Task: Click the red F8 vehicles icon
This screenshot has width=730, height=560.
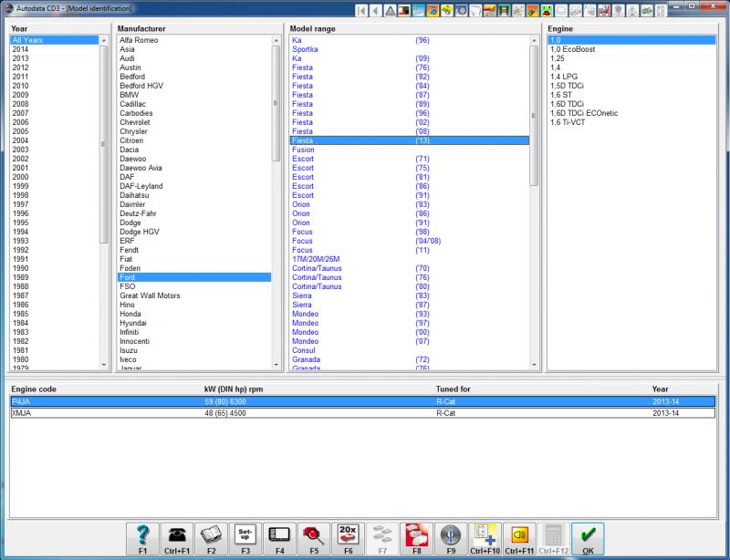Action: click(416, 539)
